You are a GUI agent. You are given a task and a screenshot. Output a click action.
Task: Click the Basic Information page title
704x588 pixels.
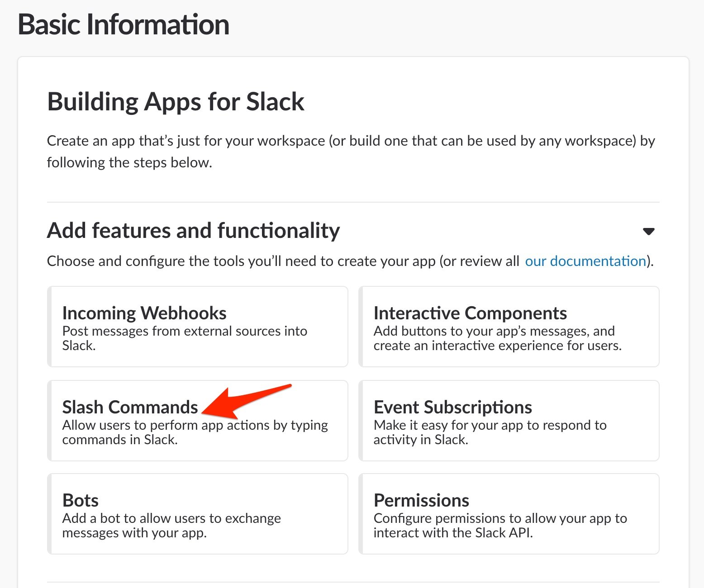pyautogui.click(x=124, y=24)
